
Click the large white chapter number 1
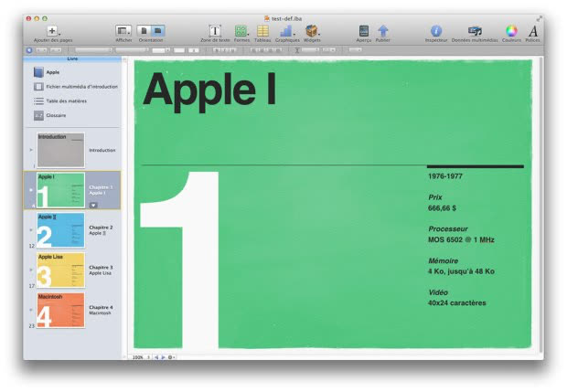[x=180, y=260]
